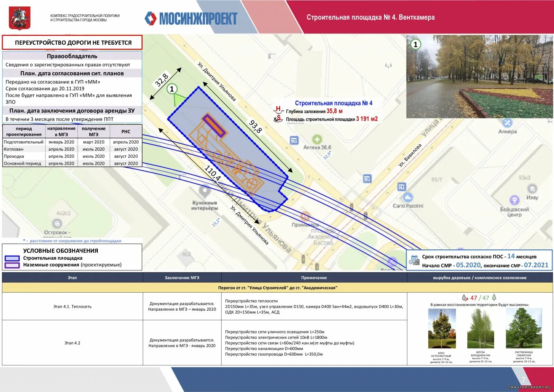554x392 pixels.
Task: Select the 'направление в МГЭ' column header
Action: 61,132
